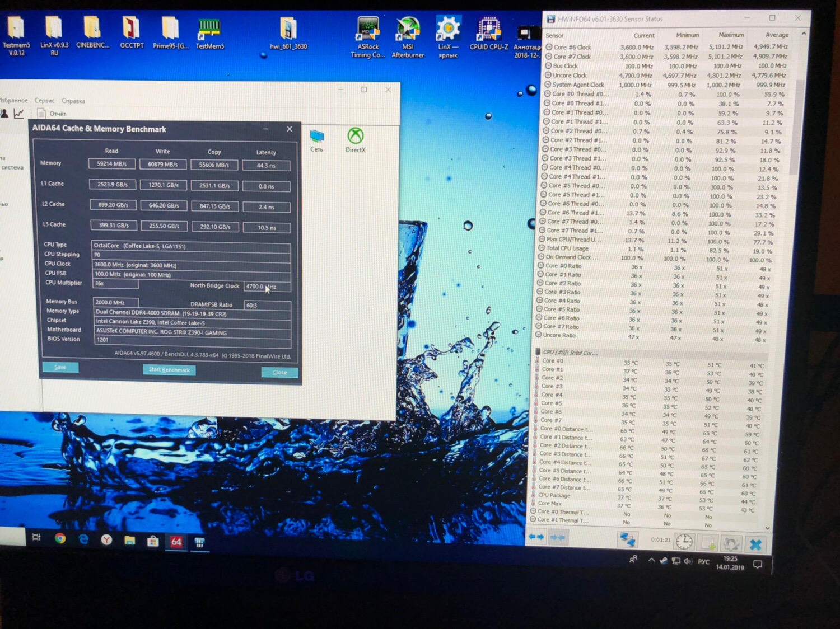Select the hwi_601_3630 archive icon
840x629 pixels.
coord(288,35)
